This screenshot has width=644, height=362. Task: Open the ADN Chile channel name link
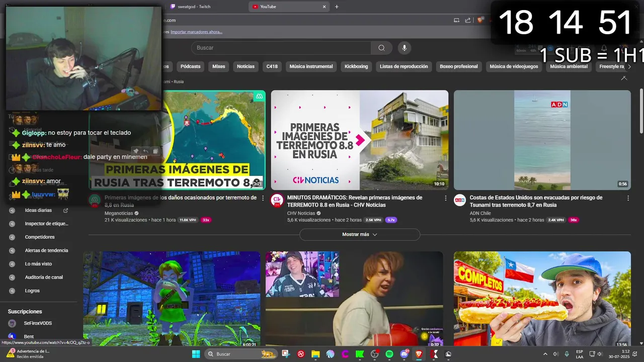click(x=480, y=213)
